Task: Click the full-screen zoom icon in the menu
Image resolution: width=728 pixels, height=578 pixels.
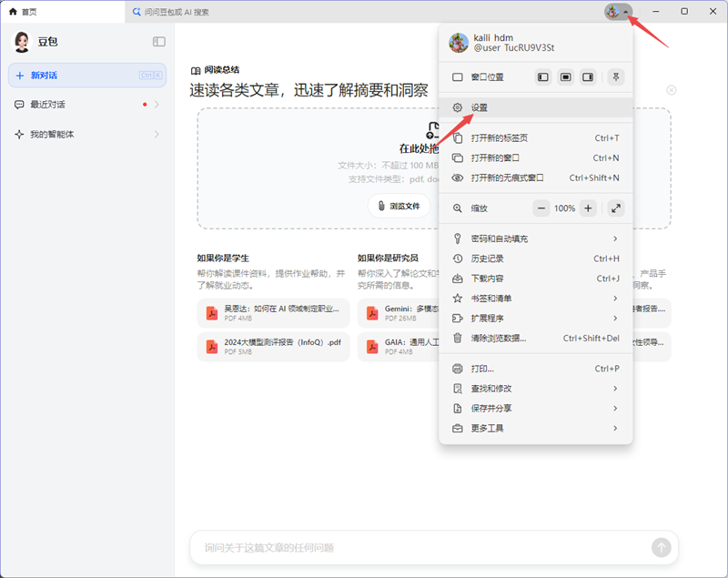Action: point(615,208)
